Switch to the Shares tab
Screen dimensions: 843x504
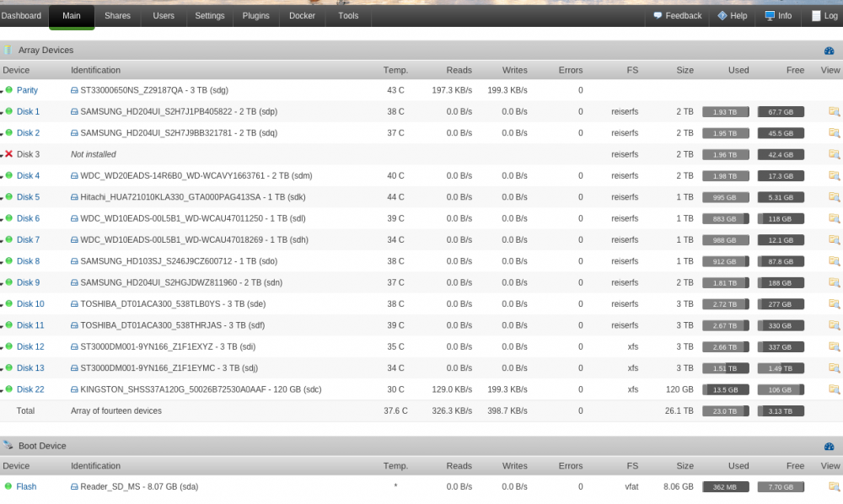coord(117,15)
